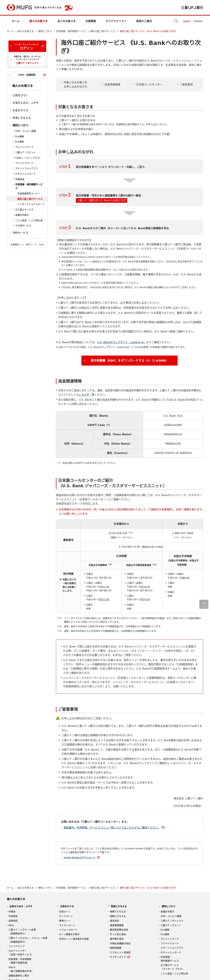Open 採用のご案内 navigation item
210x980 pixels.
point(144,21)
